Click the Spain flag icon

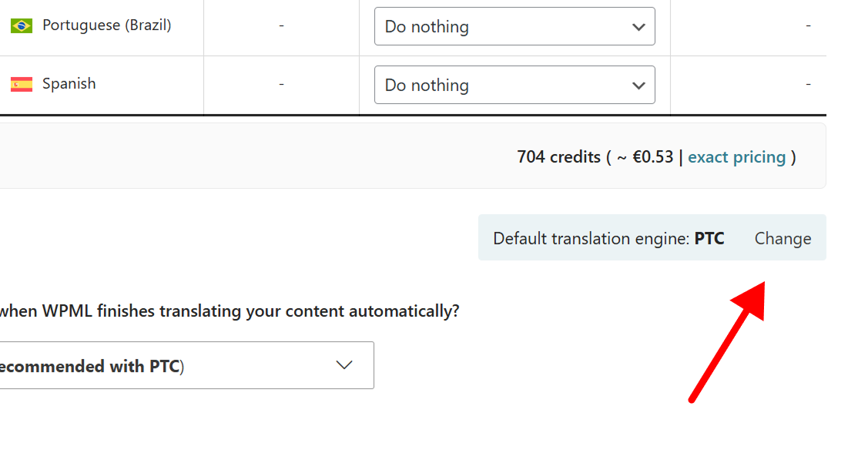pyautogui.click(x=21, y=84)
